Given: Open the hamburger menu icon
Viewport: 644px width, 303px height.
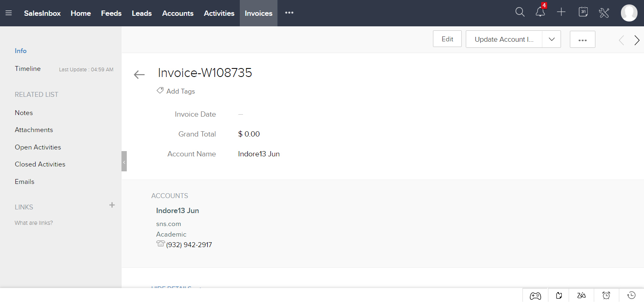Looking at the screenshot, I should pos(9,13).
